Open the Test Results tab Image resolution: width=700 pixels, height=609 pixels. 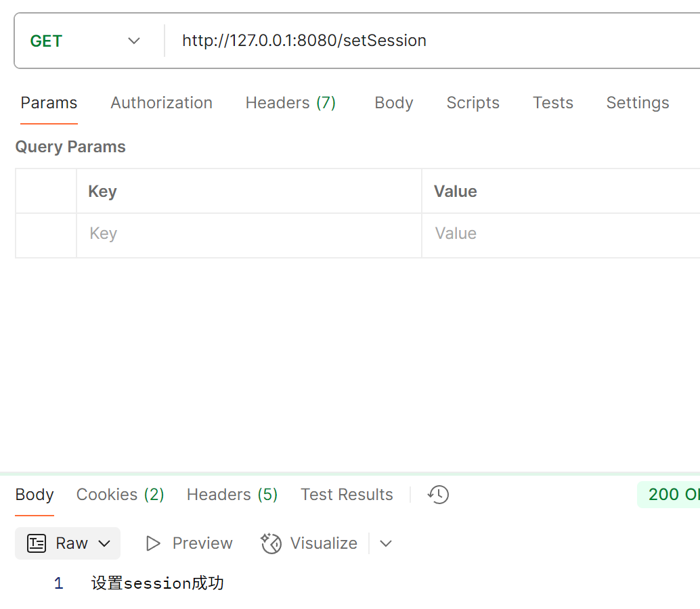point(347,495)
